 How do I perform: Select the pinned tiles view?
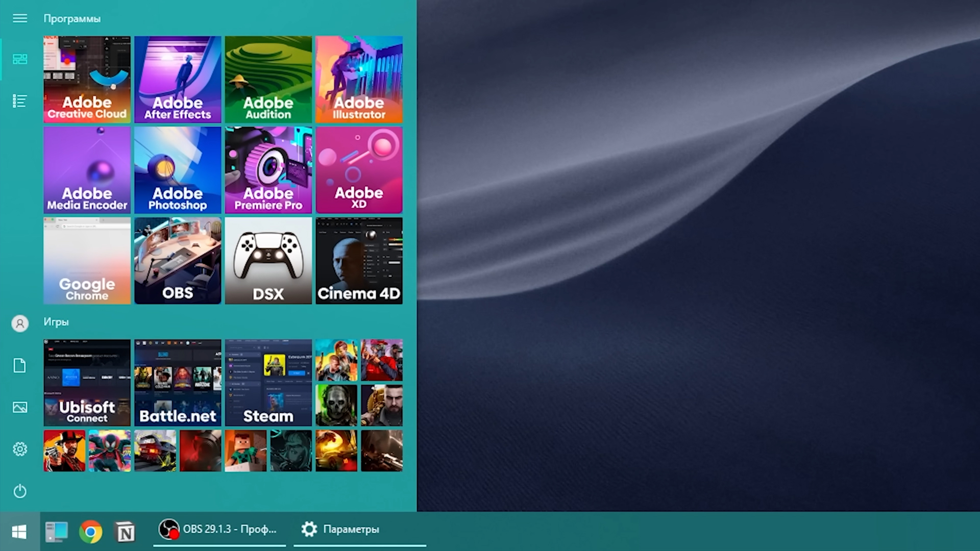click(x=20, y=59)
